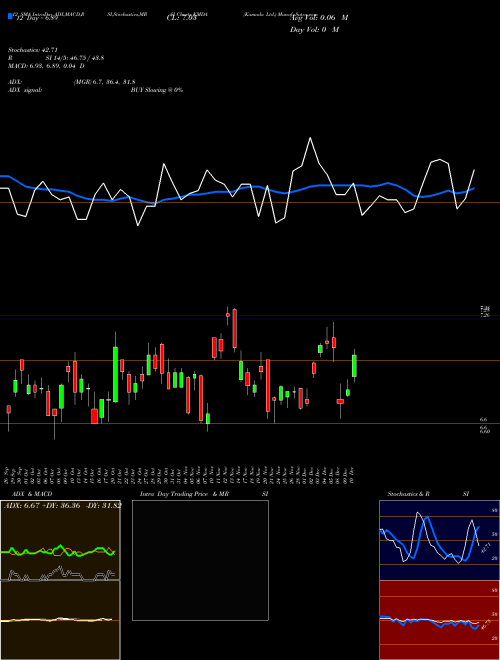Click the last green candle on the price chart
The width and height of the screenshot is (500, 660).
(354, 366)
